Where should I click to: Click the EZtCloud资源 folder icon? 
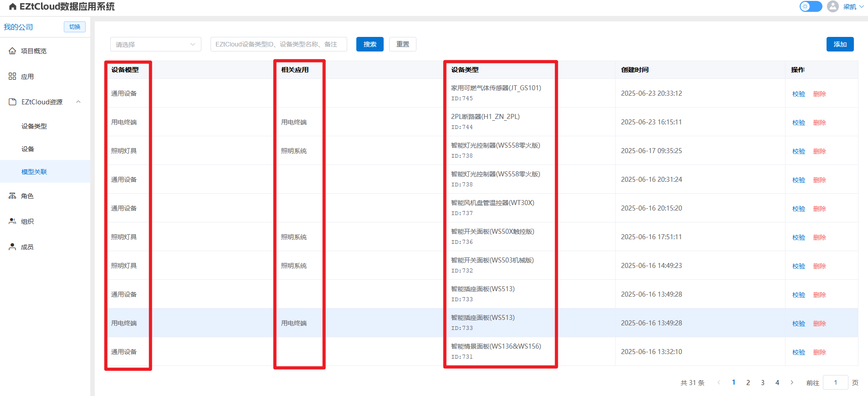[12, 102]
